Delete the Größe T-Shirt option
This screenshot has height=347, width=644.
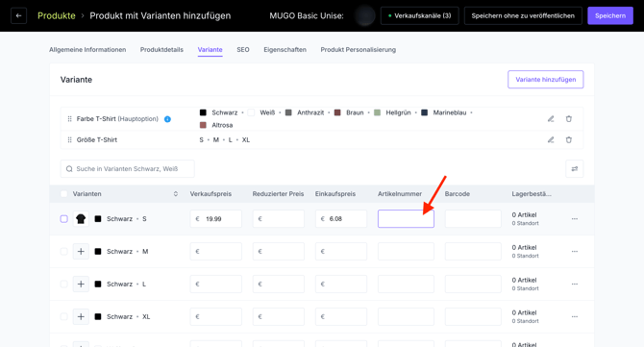(x=569, y=139)
